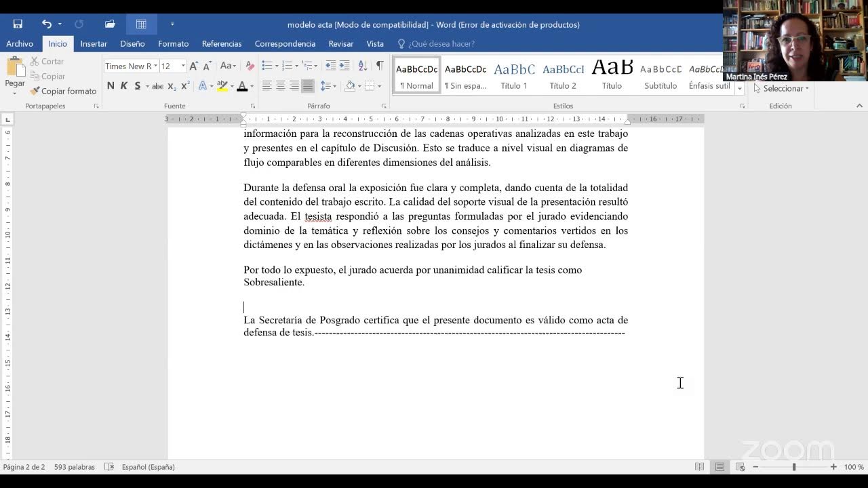Apply the Sin espa... style

tap(465, 75)
